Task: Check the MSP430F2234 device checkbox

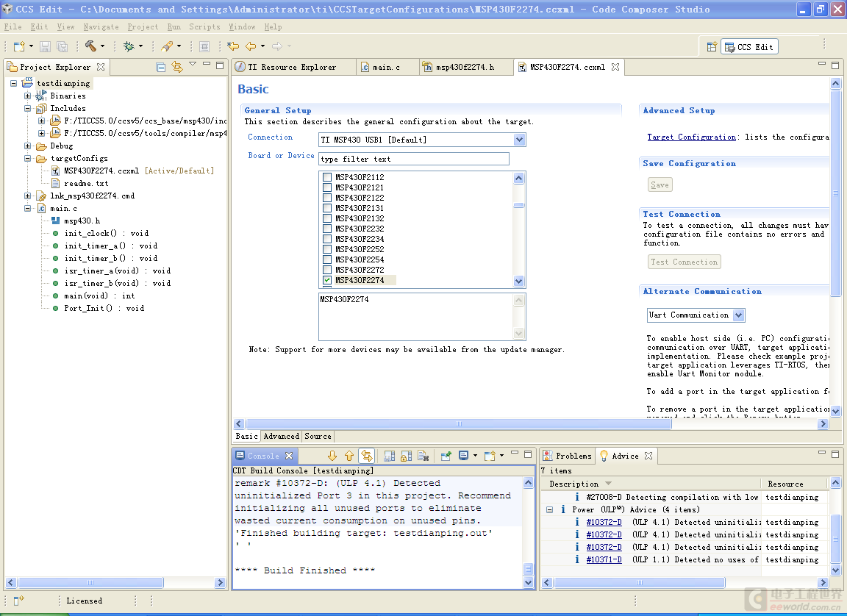Action: (x=326, y=239)
